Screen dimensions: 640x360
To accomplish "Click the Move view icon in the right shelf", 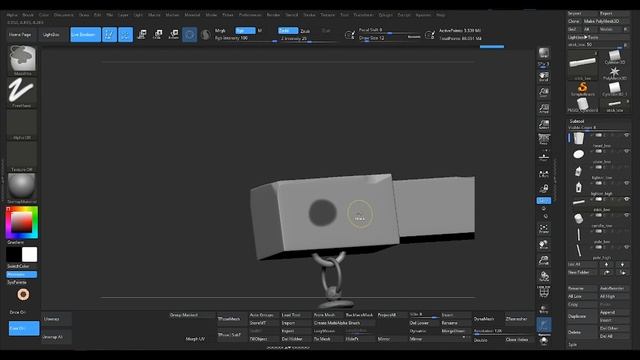I will coord(544,245).
